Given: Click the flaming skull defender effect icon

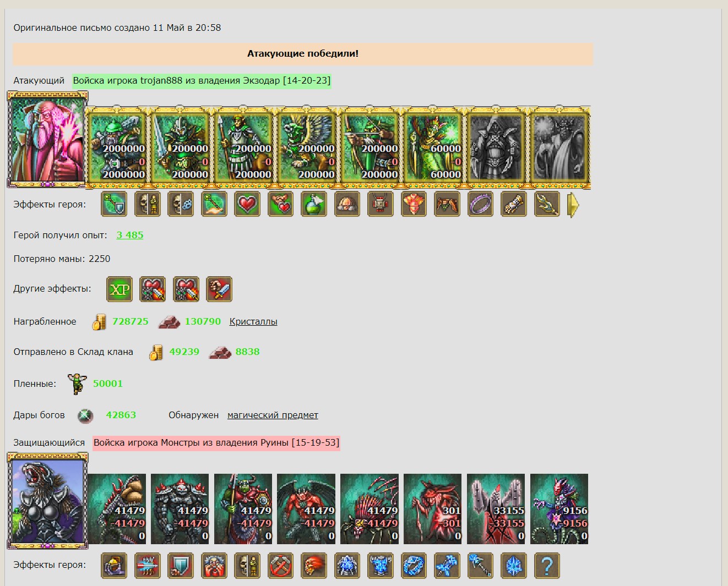Looking at the screenshot, I should point(314,565).
